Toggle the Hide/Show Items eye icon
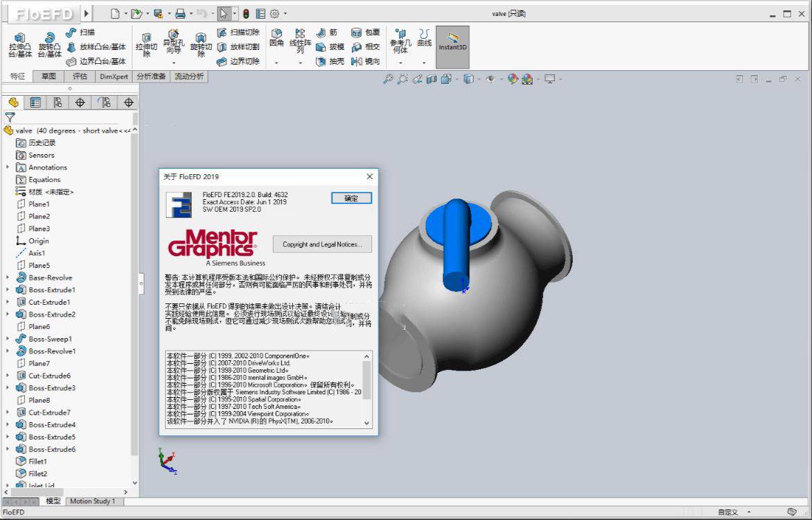 click(x=490, y=79)
